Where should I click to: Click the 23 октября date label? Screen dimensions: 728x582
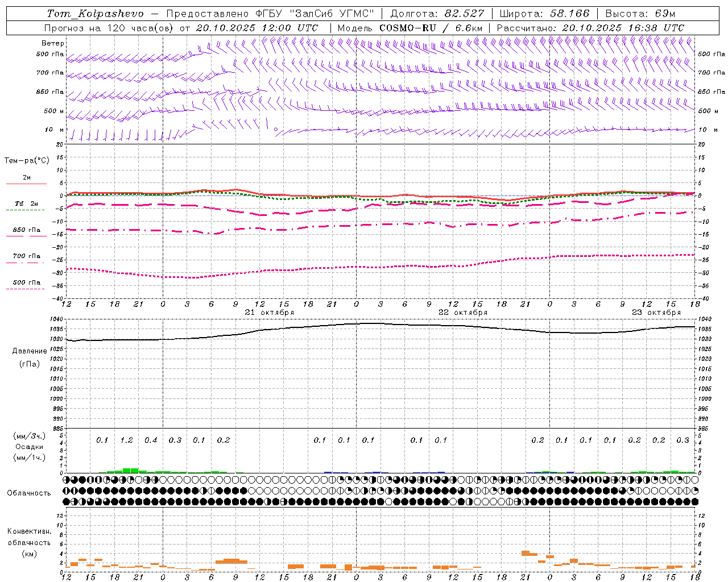click(656, 313)
